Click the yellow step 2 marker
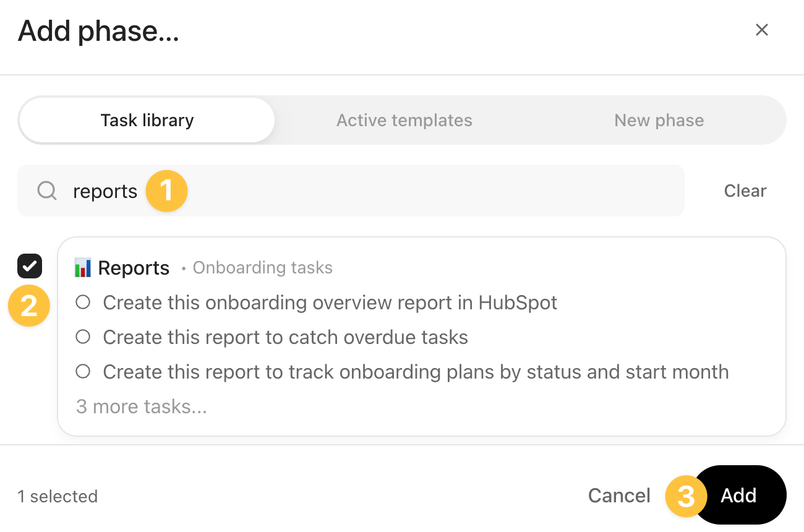 (x=29, y=306)
